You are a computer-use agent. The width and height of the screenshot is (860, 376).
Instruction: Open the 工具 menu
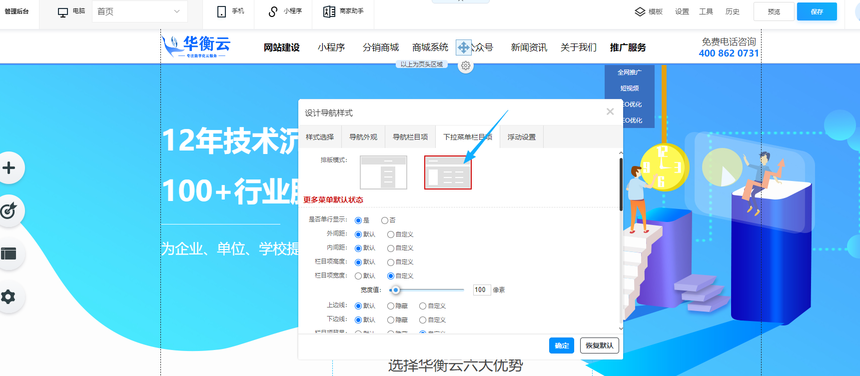[x=706, y=12]
